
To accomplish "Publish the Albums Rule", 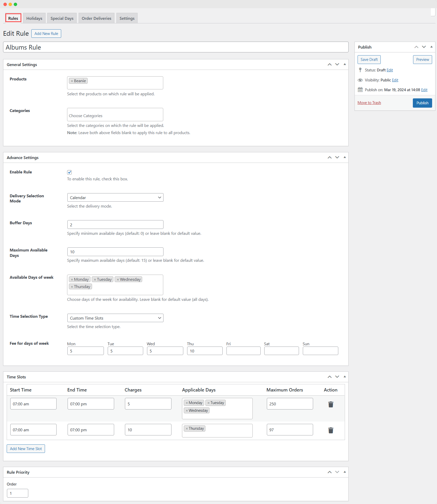I will [422, 103].
